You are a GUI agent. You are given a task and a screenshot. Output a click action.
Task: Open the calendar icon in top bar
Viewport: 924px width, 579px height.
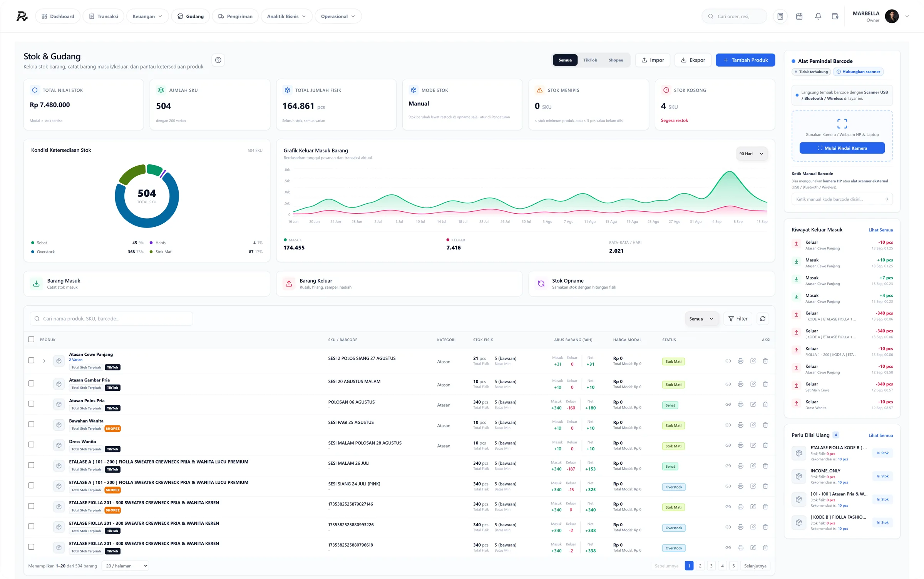799,16
